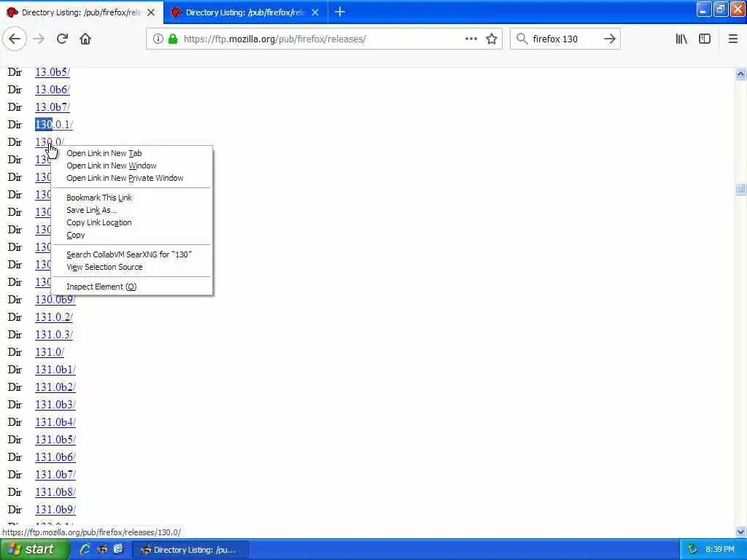Open the Firefox hamburger menu
The width and height of the screenshot is (747, 560).
(x=732, y=39)
